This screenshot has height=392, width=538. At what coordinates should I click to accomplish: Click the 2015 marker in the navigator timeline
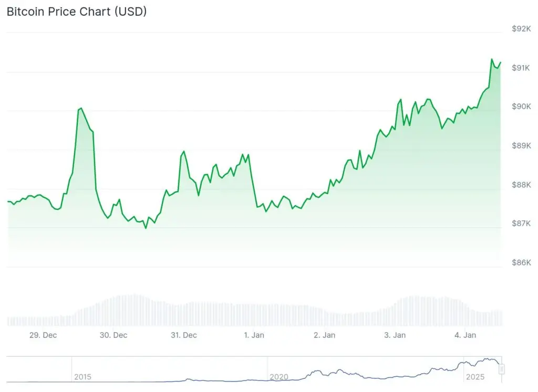(82, 377)
